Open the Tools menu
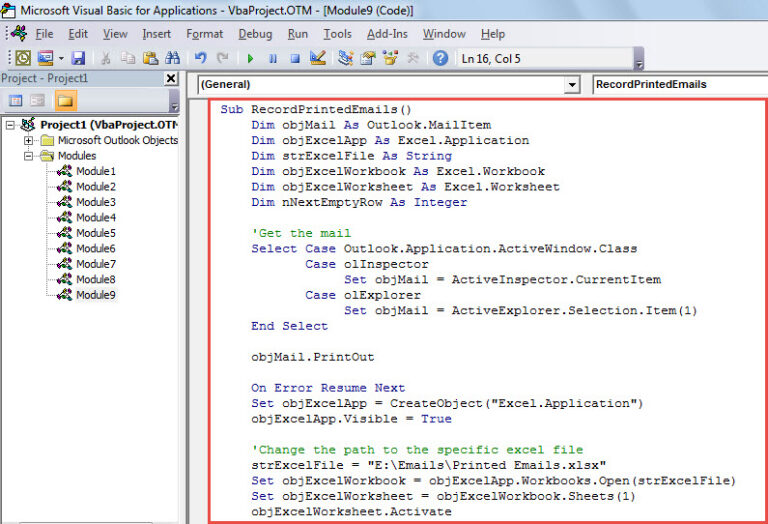 [x=337, y=34]
